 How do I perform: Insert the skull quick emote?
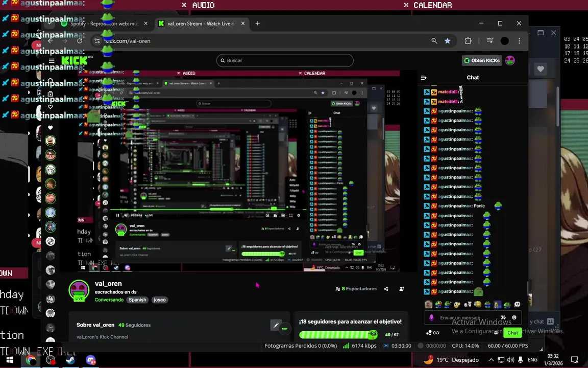[517, 305]
